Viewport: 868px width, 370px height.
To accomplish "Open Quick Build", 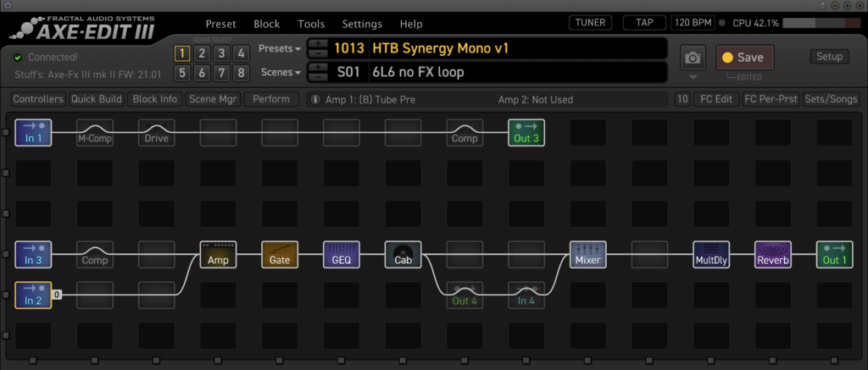I will click(x=97, y=100).
